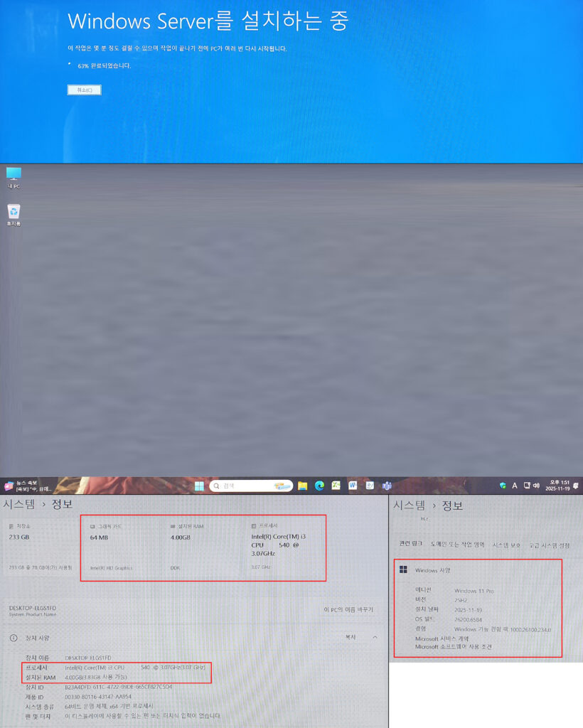Launch Microsoft Edge from the taskbar
Screen dimensions: 583x728
click(319, 486)
